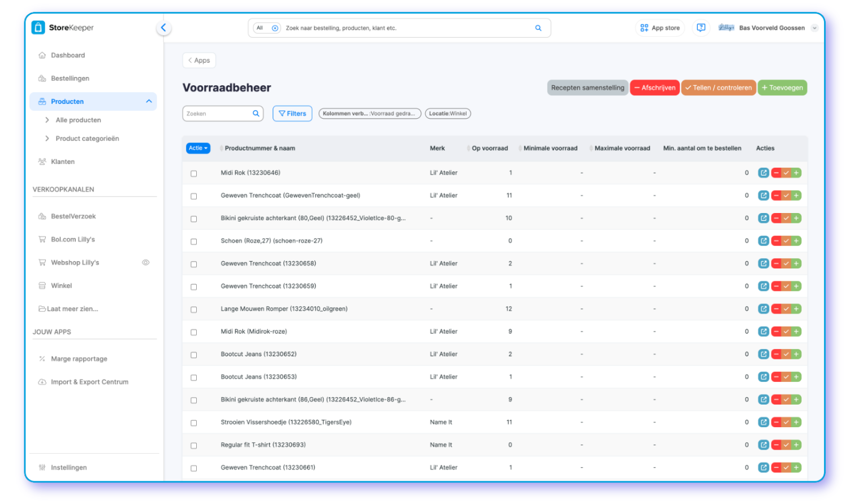Clear the All filter in global search
This screenshot has height=504, width=859.
[275, 28]
